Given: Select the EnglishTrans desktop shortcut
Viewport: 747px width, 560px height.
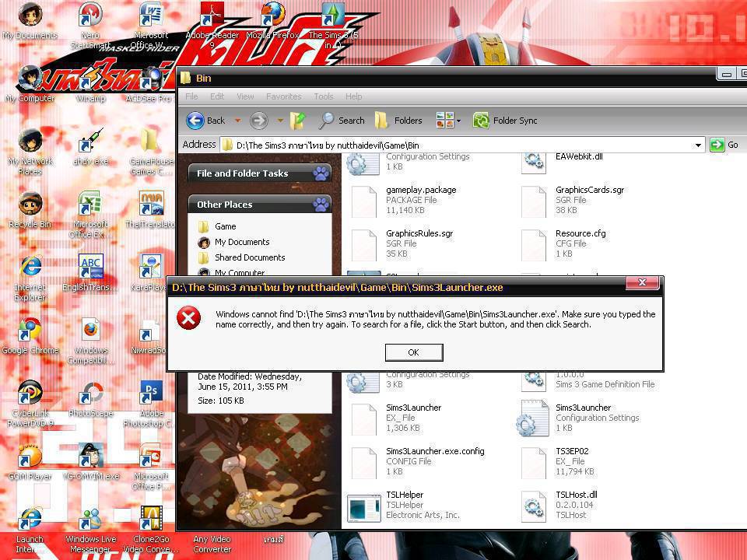Looking at the screenshot, I should click(90, 273).
